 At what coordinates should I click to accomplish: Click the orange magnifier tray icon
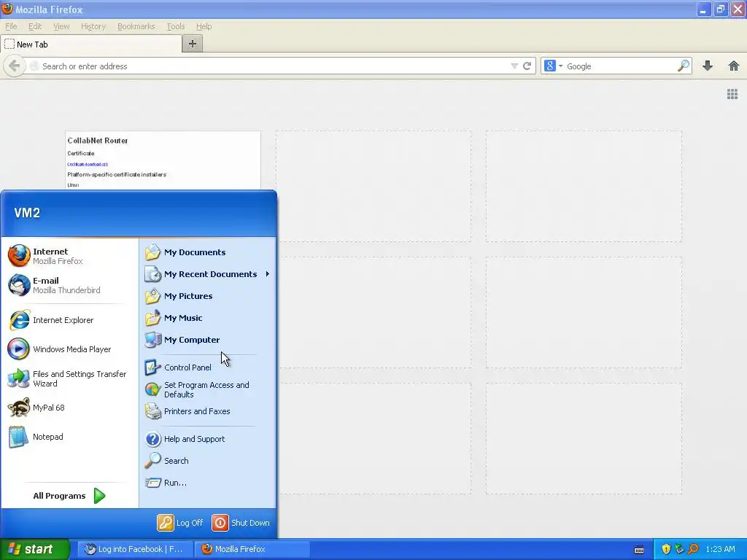point(693,549)
